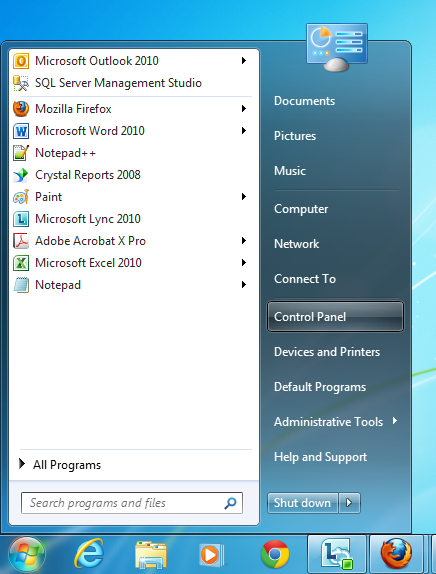Select the 'Adobe Acrobat X Pro' label
The height and width of the screenshot is (574, 436).
90,241
